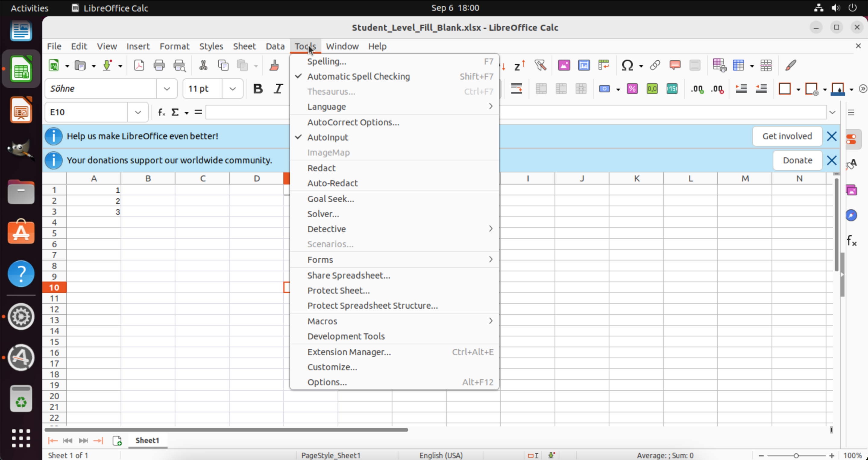The width and height of the screenshot is (868, 460).
Task: Click the Insert Image toolbar icon
Action: (x=564, y=65)
